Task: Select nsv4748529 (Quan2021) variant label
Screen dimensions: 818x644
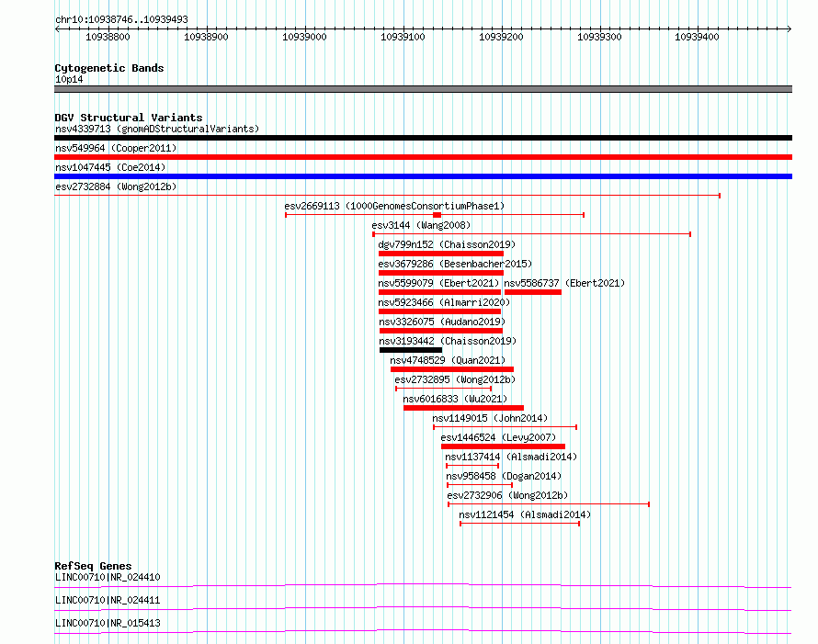Action: point(448,360)
